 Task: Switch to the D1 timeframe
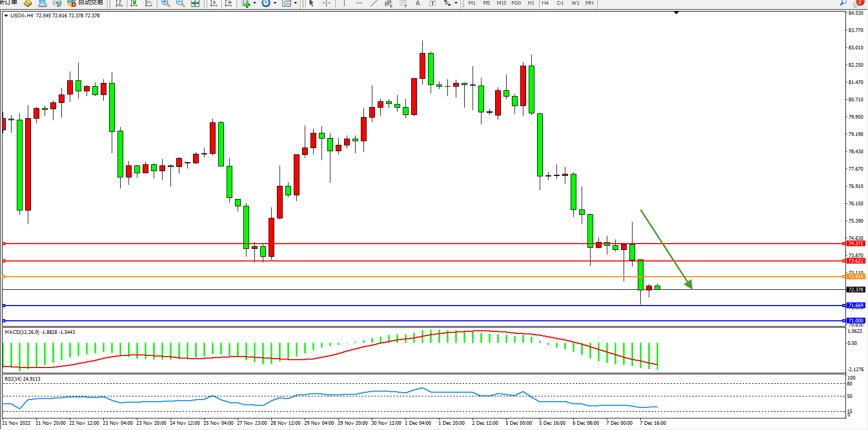click(560, 3)
